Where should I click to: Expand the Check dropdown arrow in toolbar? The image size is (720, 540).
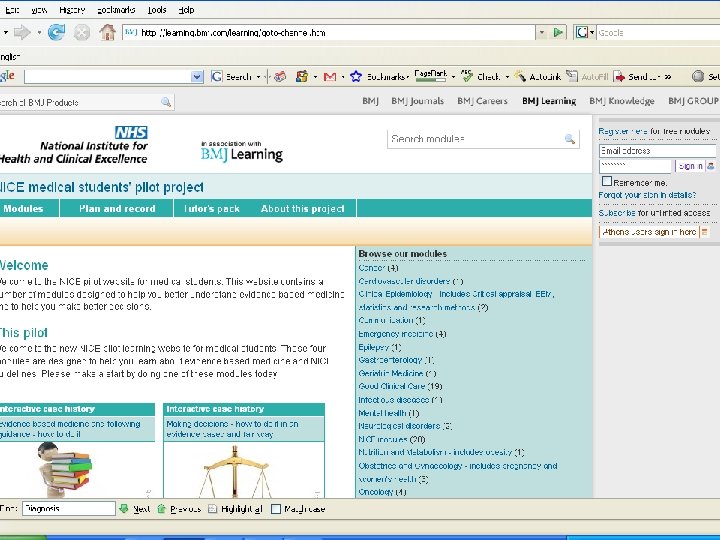507,77
